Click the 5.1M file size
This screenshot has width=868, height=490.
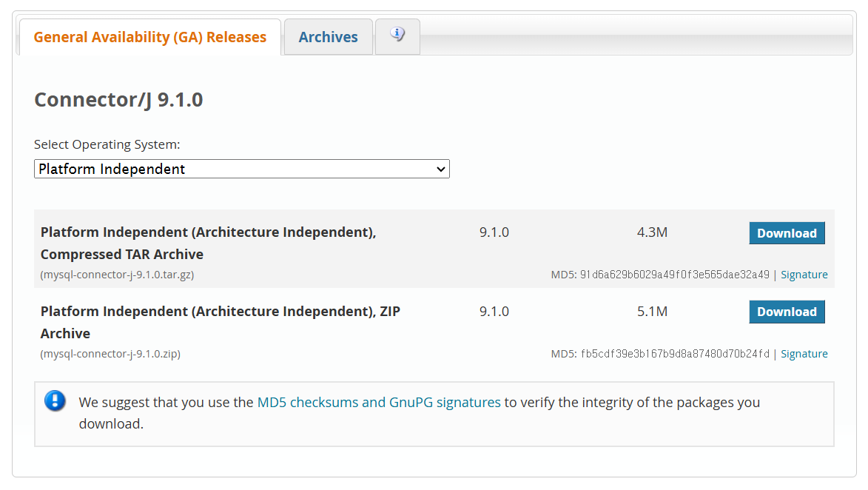point(652,311)
